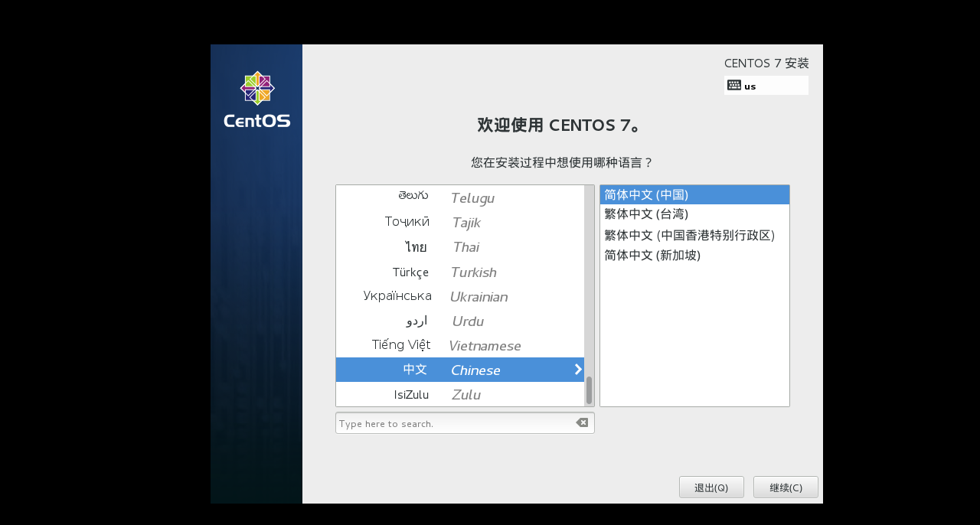Select Urdu language

coord(460,321)
